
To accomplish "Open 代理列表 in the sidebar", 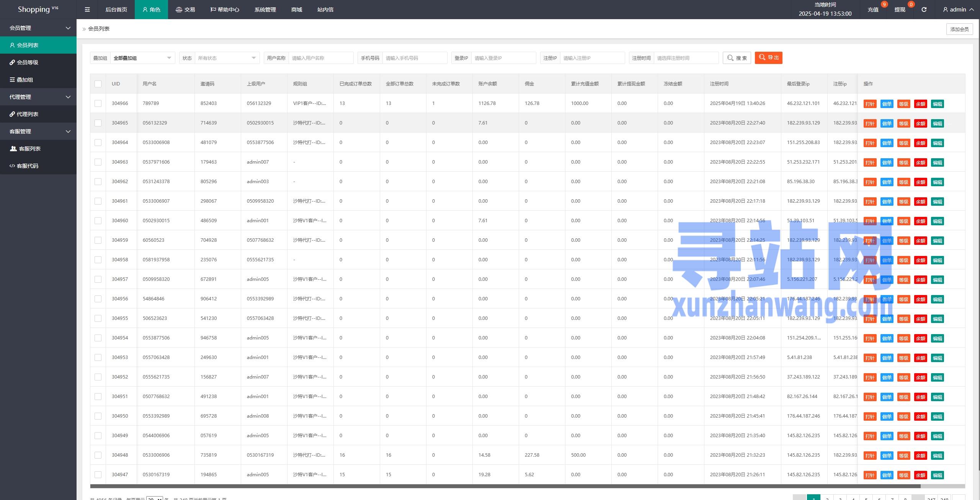I will click(38, 114).
